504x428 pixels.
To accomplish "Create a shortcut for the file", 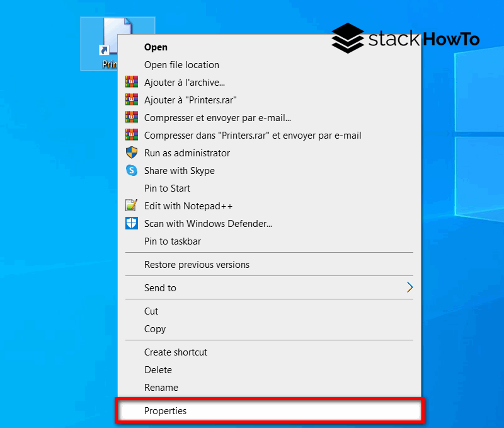I will tap(176, 352).
